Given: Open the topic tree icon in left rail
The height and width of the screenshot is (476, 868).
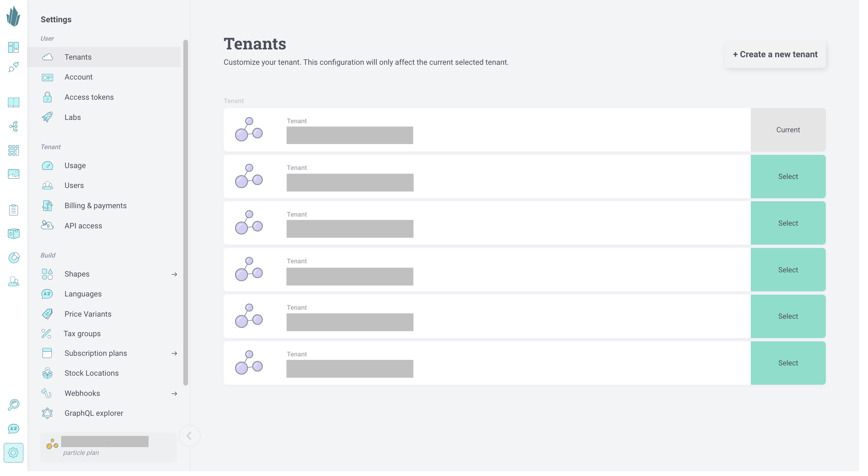Looking at the screenshot, I should 14,126.
